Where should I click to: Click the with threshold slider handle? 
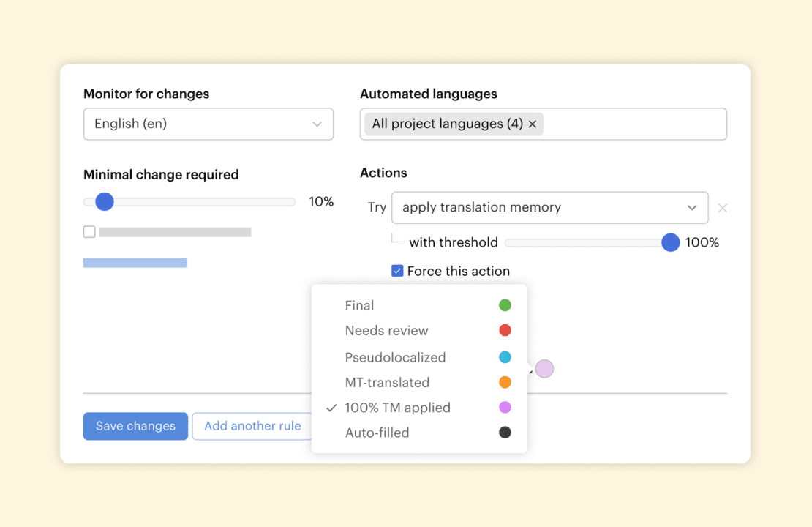click(x=670, y=243)
